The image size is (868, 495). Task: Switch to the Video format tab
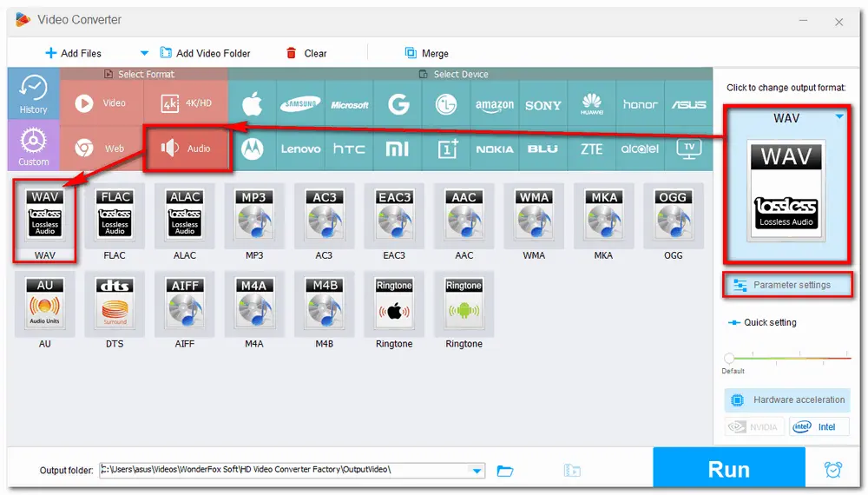click(102, 103)
